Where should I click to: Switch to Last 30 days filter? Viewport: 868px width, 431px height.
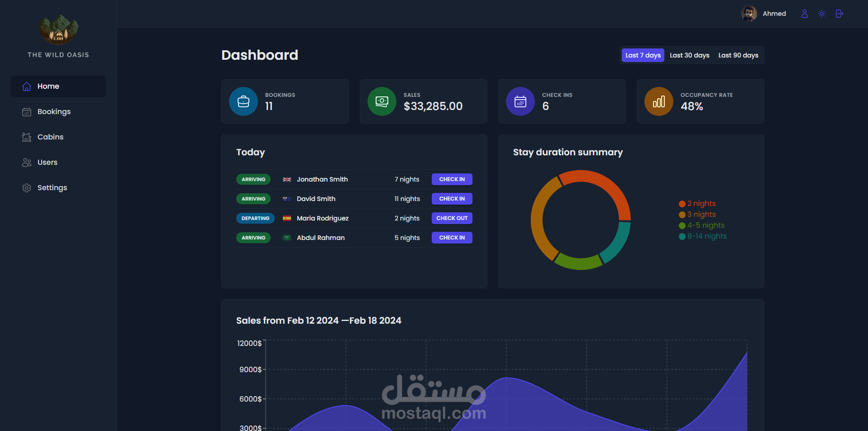click(x=689, y=55)
